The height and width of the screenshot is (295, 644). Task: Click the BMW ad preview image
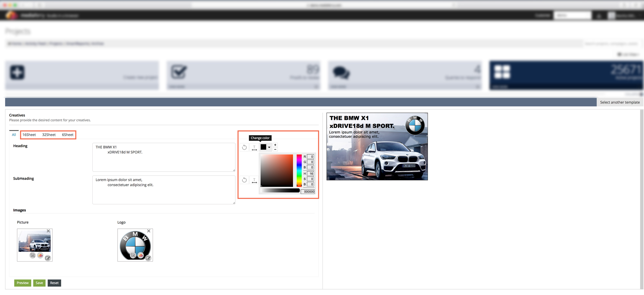pyautogui.click(x=377, y=146)
